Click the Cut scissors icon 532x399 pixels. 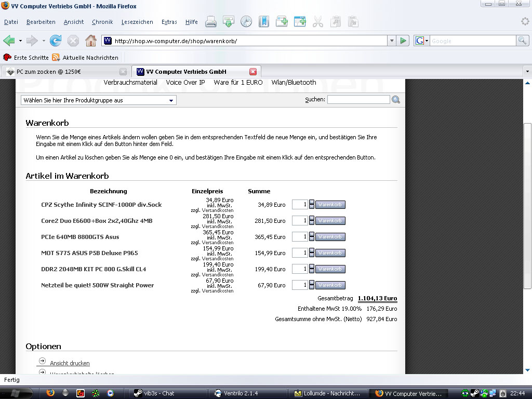click(317, 22)
